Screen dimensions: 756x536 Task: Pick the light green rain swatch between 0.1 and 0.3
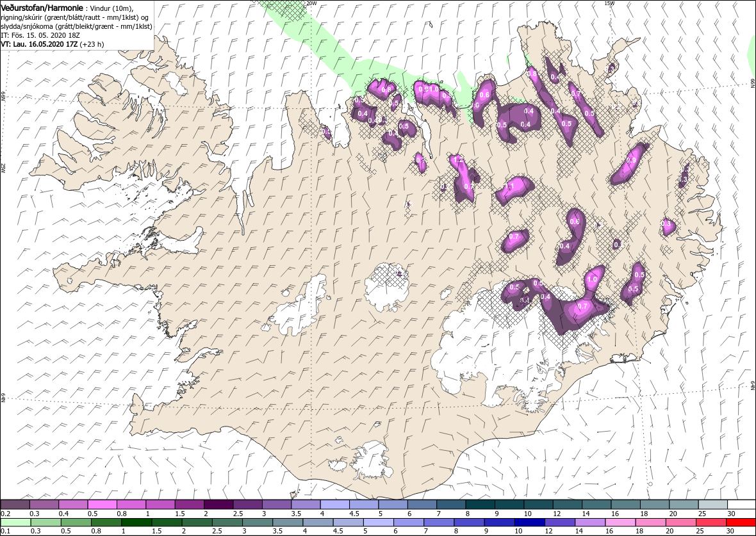tap(15, 523)
